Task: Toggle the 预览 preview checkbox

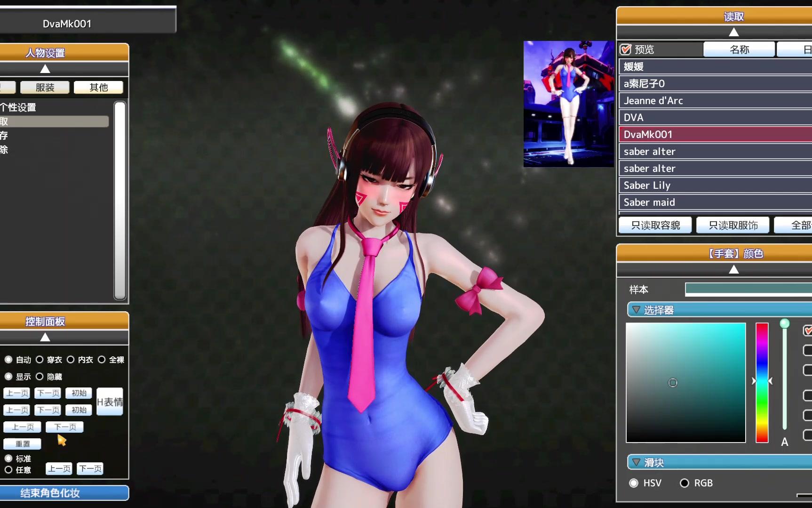Action: (x=626, y=49)
